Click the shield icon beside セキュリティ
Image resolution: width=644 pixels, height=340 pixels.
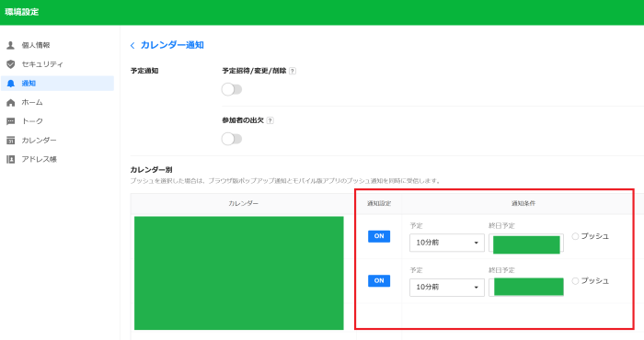(x=11, y=64)
